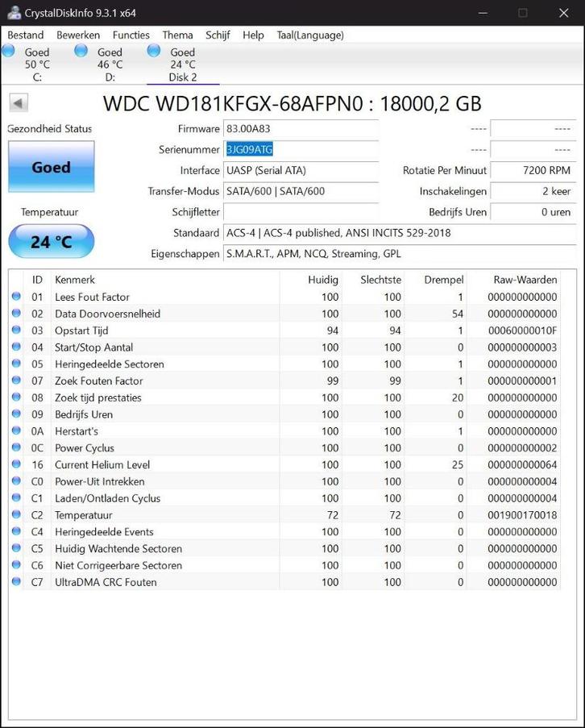Click blue status dot for Lees Fout Factor
Image resolution: width=585 pixels, height=728 pixels.
point(16,296)
